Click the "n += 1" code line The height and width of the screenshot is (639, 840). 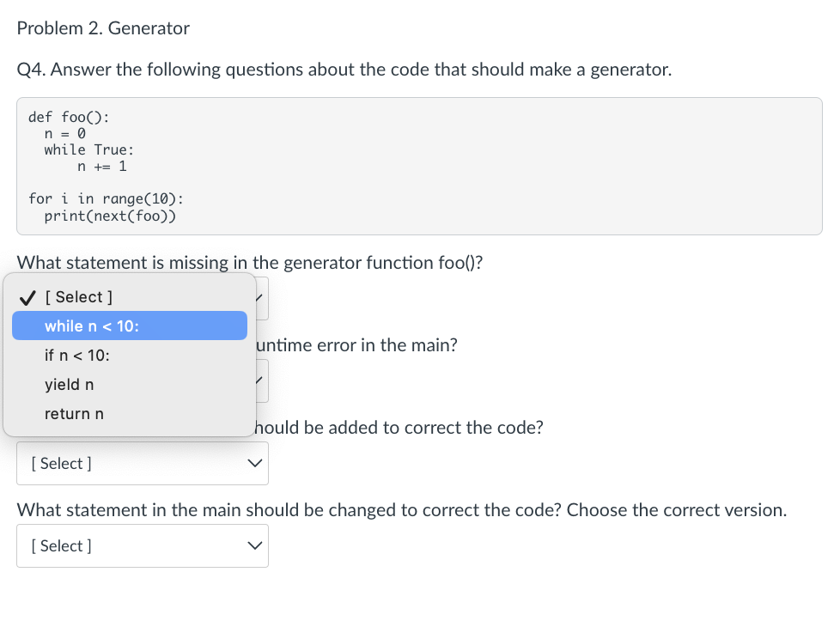point(102,166)
